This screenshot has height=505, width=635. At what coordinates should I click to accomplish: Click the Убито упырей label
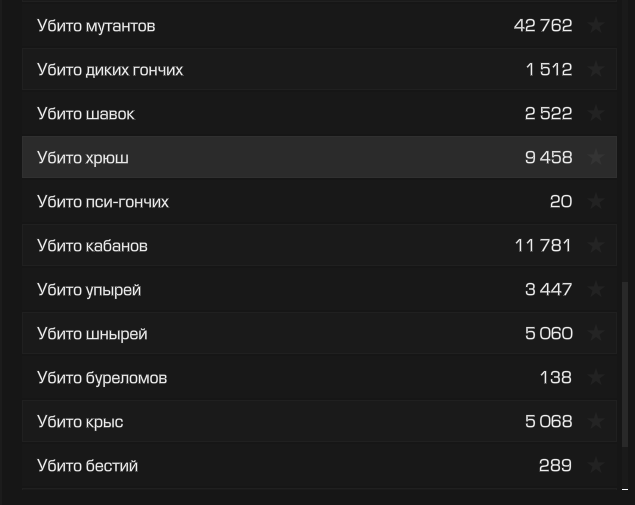89,290
